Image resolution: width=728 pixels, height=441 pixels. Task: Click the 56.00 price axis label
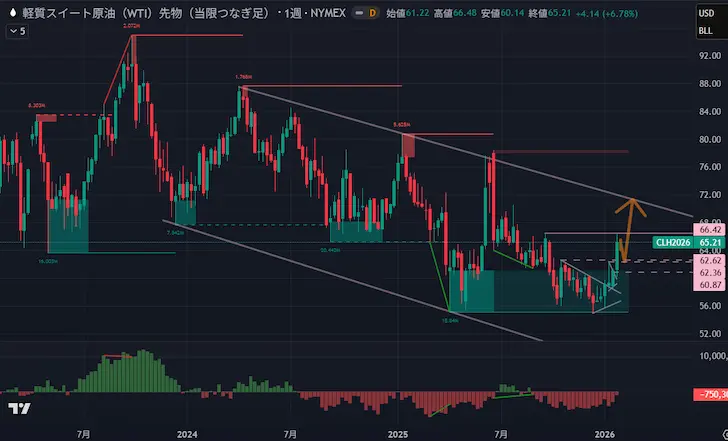(710, 305)
